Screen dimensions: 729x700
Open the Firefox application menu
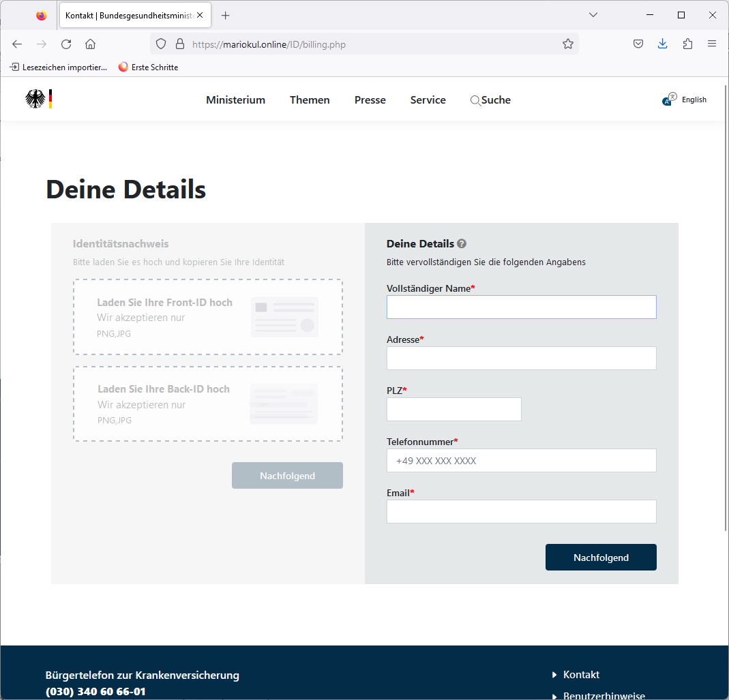coord(712,44)
